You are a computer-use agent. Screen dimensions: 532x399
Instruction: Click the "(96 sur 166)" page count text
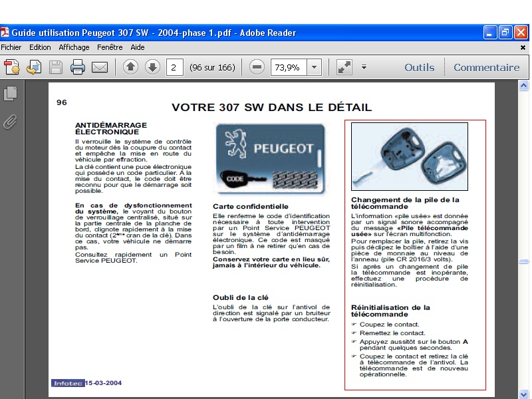212,68
